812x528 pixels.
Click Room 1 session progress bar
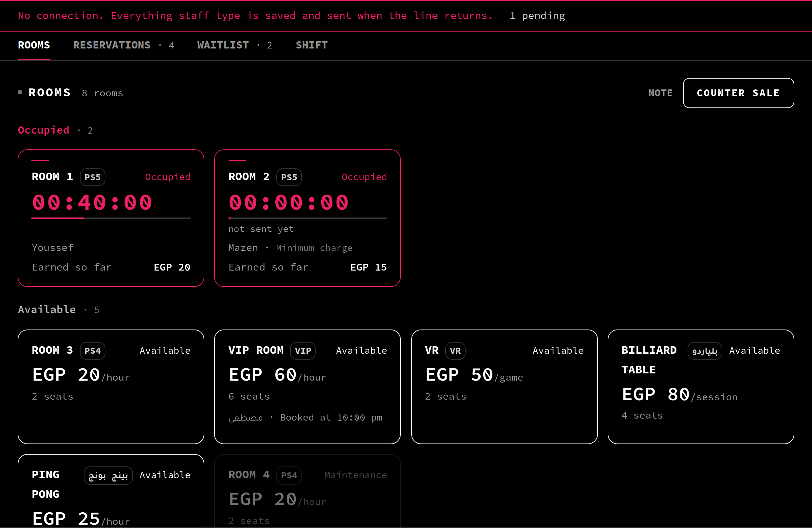point(111,218)
